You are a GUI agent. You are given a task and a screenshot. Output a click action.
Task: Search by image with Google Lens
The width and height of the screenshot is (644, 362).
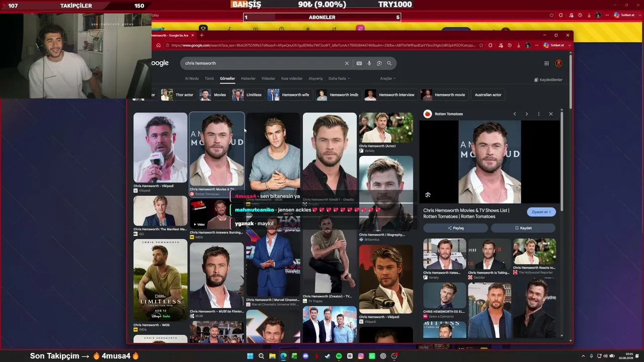pos(379,63)
